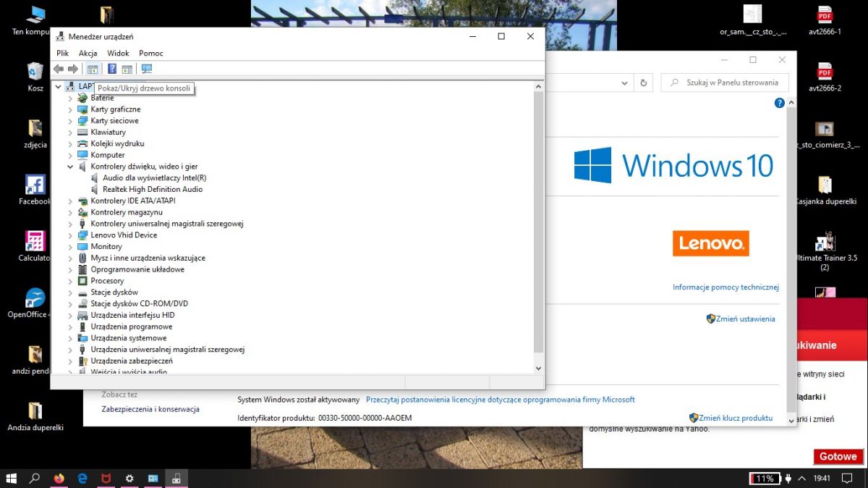Select the zdjęcia folder on desktop

[x=35, y=133]
